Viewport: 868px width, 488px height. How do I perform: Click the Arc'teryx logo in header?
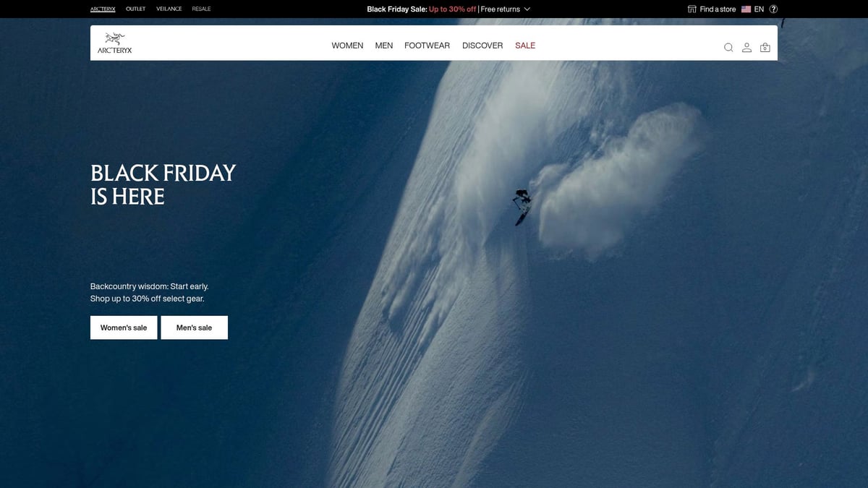click(x=115, y=43)
